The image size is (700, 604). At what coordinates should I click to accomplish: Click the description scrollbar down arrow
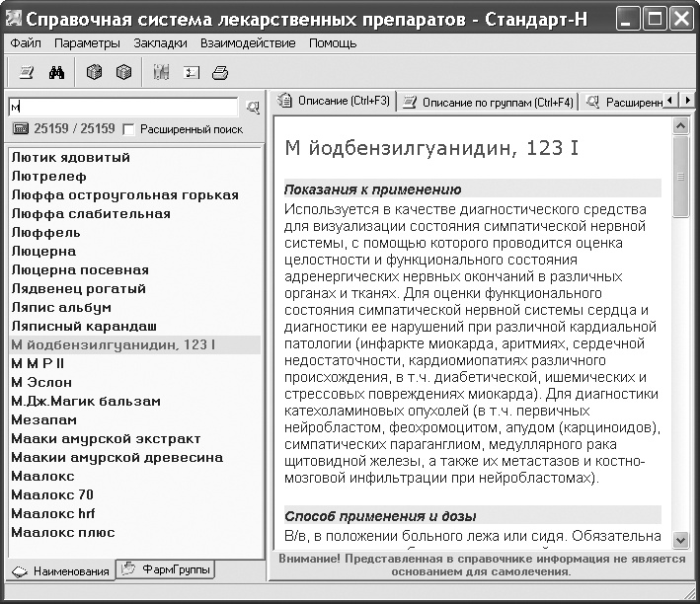click(x=680, y=540)
